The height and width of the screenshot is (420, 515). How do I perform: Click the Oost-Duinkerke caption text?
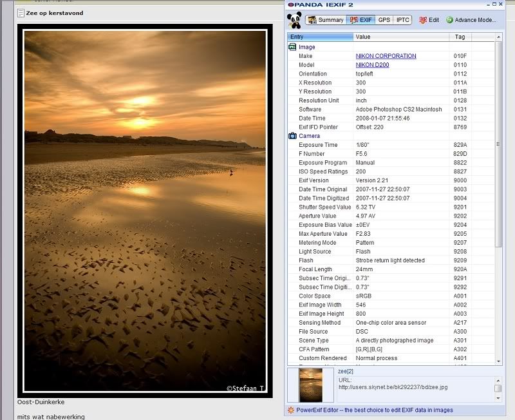tap(41, 402)
